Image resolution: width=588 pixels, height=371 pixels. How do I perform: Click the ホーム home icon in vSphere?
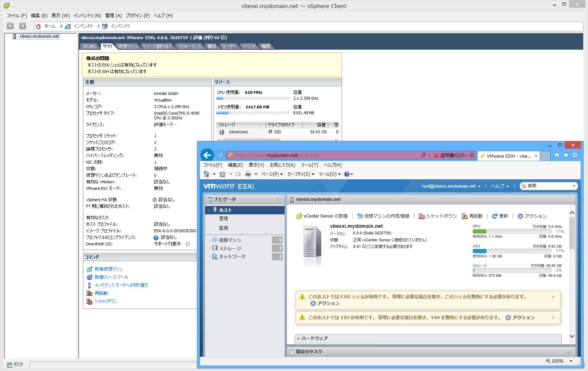click(38, 26)
